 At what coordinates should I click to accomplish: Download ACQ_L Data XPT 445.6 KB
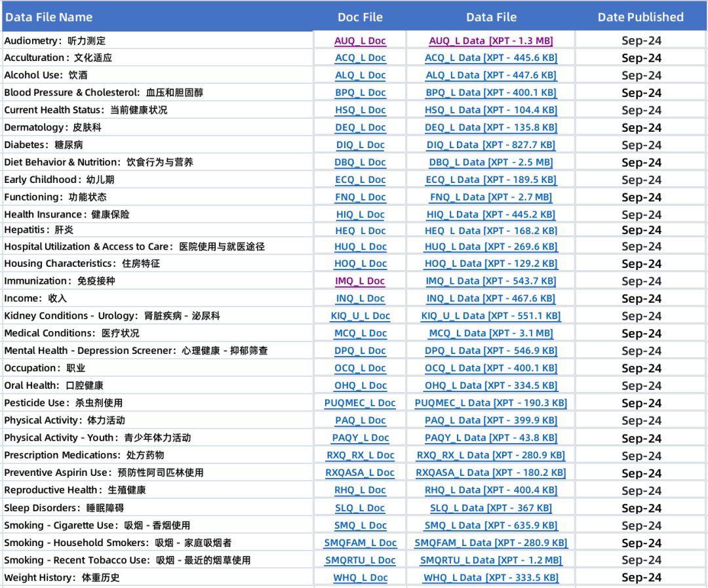coord(491,58)
